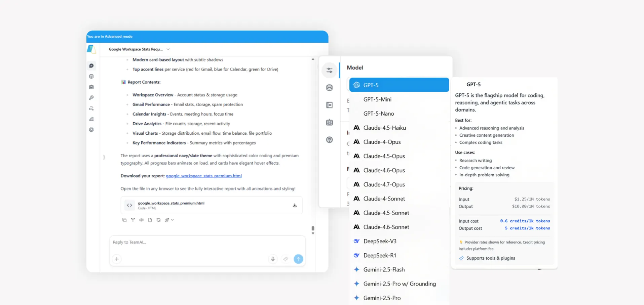The image size is (644, 305).
Task: Choose DeepSeek-R1 in the model list
Action: 399,255
